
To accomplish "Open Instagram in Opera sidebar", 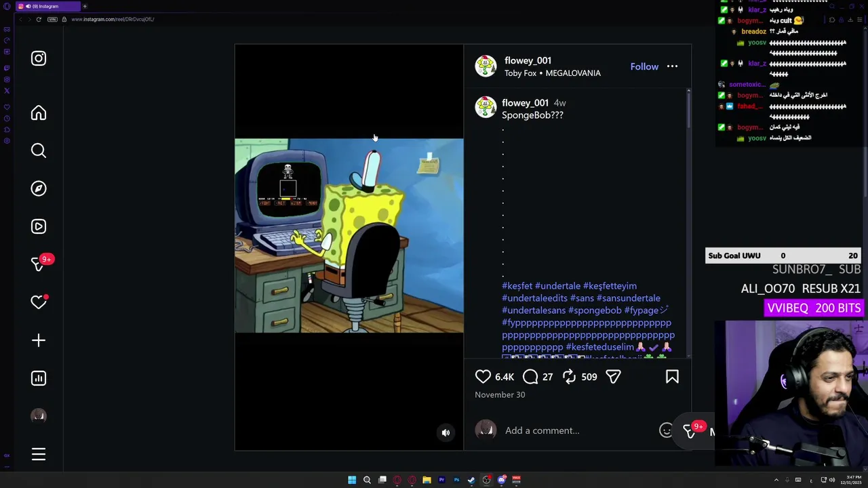I will tap(7, 79).
